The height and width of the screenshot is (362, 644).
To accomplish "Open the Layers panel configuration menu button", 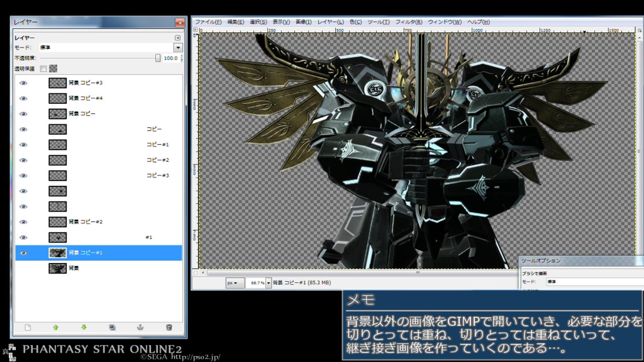I will (177, 38).
